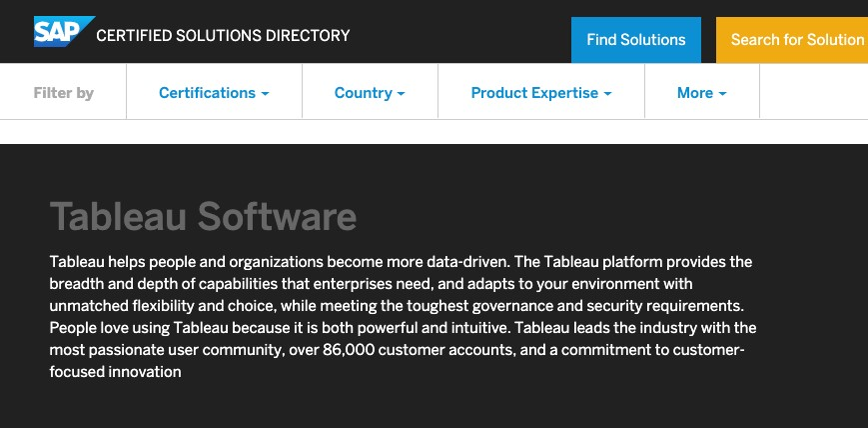Image resolution: width=868 pixels, height=428 pixels.
Task: Open the Certified Solutions Directory home link
Action: (x=223, y=36)
